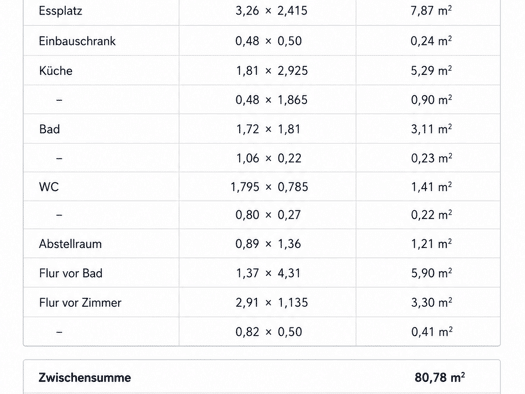Select the Flur vor Zimmer label

(80, 303)
